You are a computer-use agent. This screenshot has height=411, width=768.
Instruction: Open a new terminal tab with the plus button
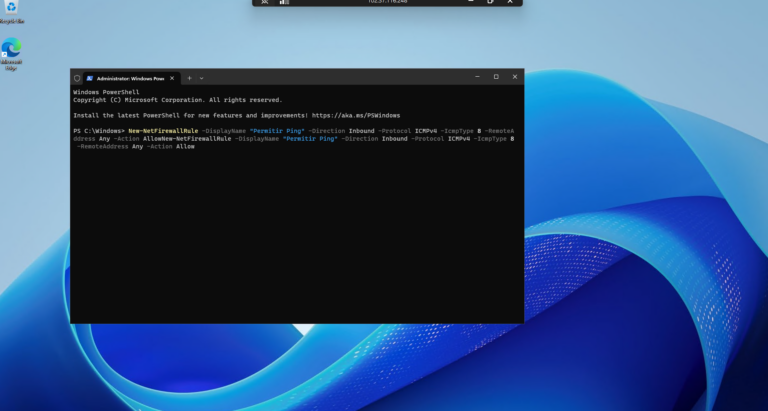pyautogui.click(x=189, y=78)
